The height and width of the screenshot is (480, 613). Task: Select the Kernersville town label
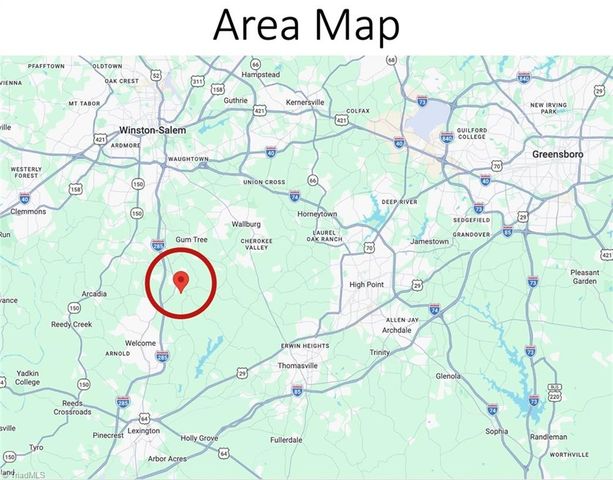(305, 102)
